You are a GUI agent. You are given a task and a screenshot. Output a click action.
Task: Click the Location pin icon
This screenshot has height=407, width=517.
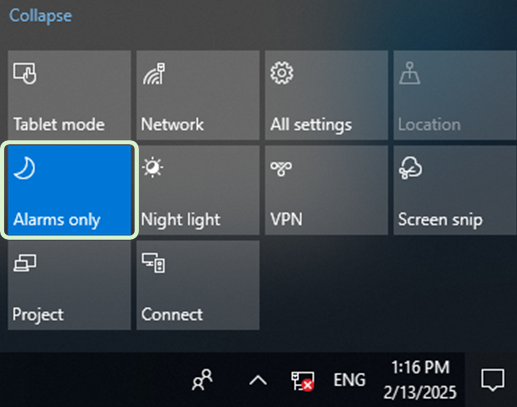(x=410, y=73)
